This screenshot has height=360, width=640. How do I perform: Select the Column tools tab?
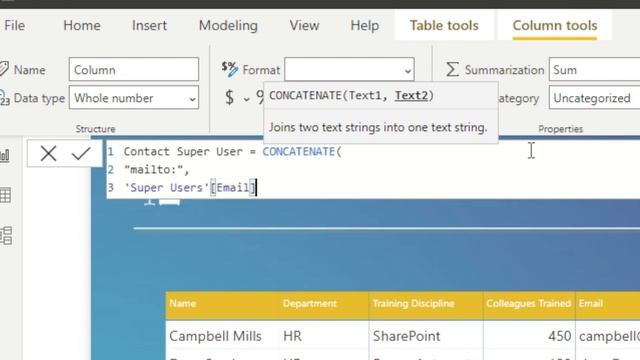[x=555, y=25]
